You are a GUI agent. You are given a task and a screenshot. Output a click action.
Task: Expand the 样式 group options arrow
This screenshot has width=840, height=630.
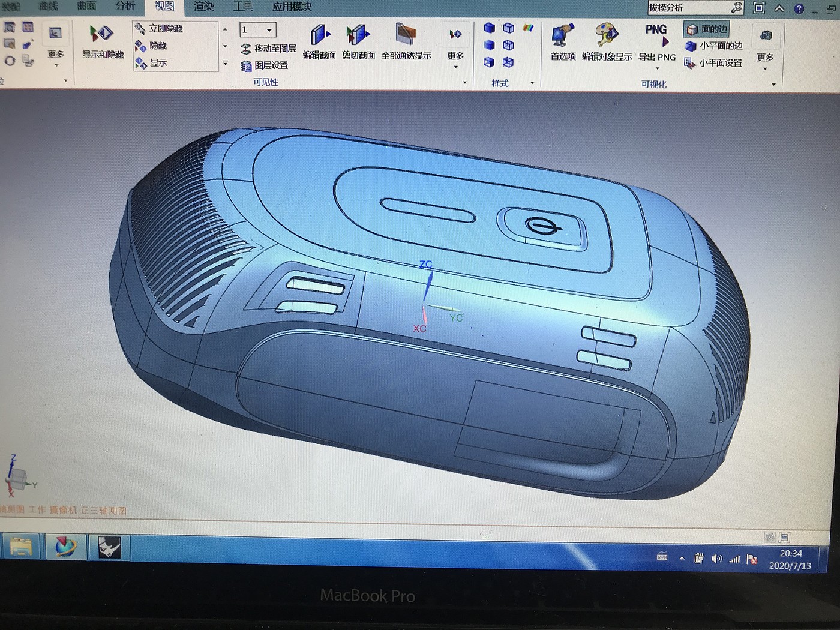(532, 83)
